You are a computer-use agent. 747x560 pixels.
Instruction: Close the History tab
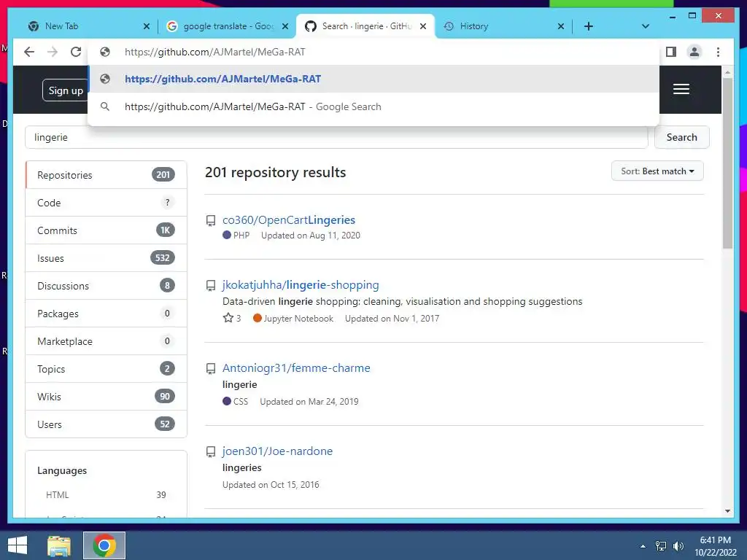click(561, 26)
